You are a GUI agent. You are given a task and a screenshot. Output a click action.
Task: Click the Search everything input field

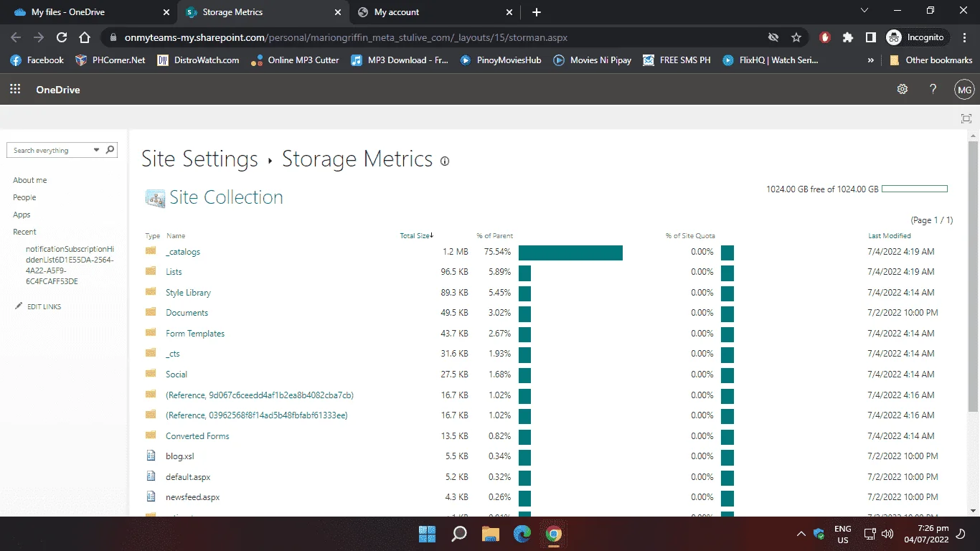tap(52, 150)
